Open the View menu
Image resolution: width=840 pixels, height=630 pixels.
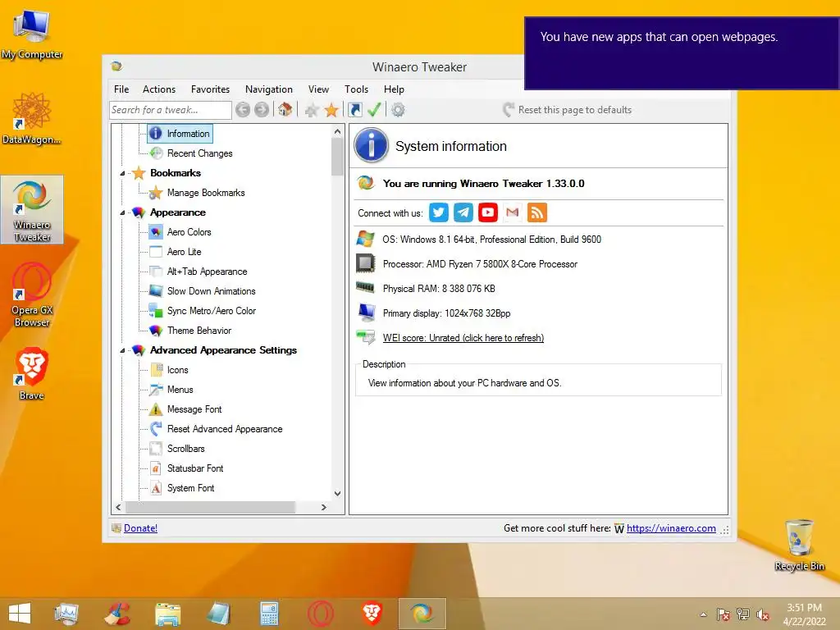point(318,89)
